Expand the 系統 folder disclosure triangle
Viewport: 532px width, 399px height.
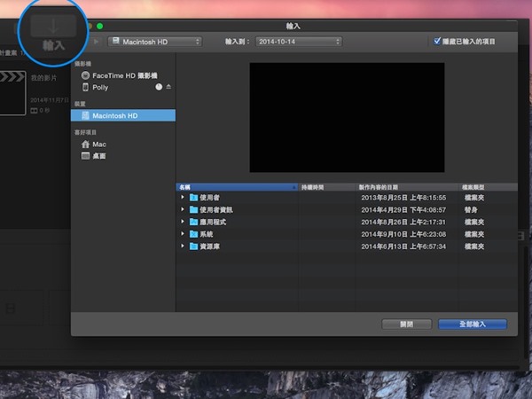coord(183,233)
